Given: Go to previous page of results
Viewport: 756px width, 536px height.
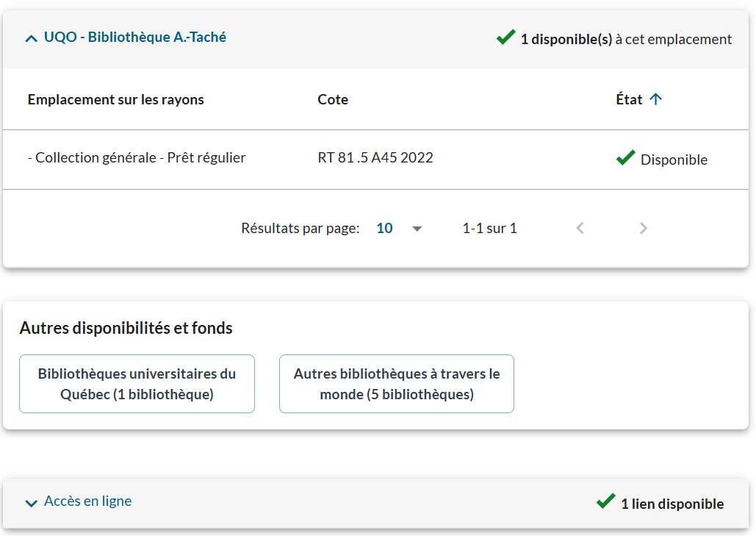Looking at the screenshot, I should tap(580, 228).
